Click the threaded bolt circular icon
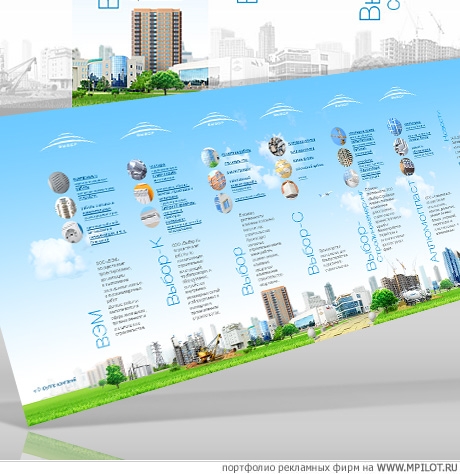 coord(66,208)
